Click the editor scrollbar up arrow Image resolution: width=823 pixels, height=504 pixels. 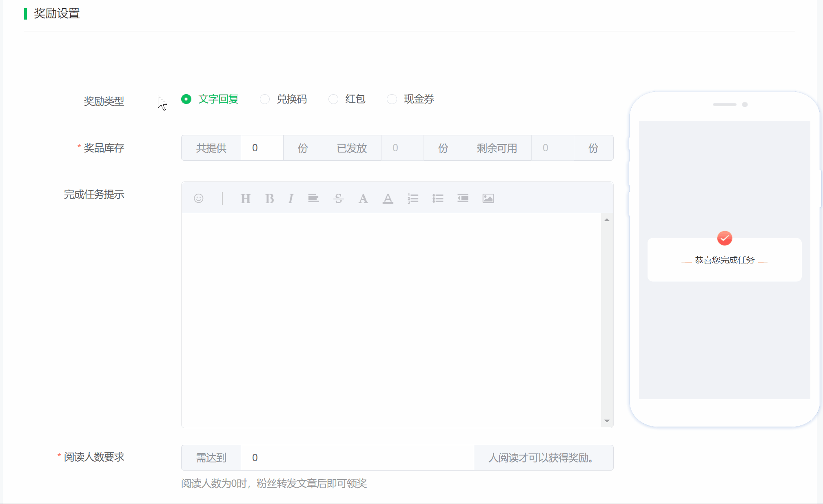click(x=607, y=220)
